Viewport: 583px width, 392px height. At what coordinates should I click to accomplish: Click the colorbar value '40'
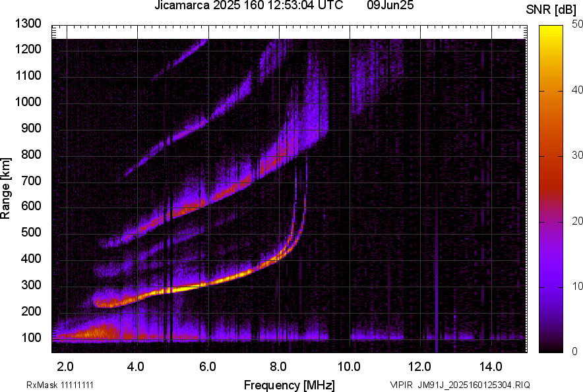point(578,90)
